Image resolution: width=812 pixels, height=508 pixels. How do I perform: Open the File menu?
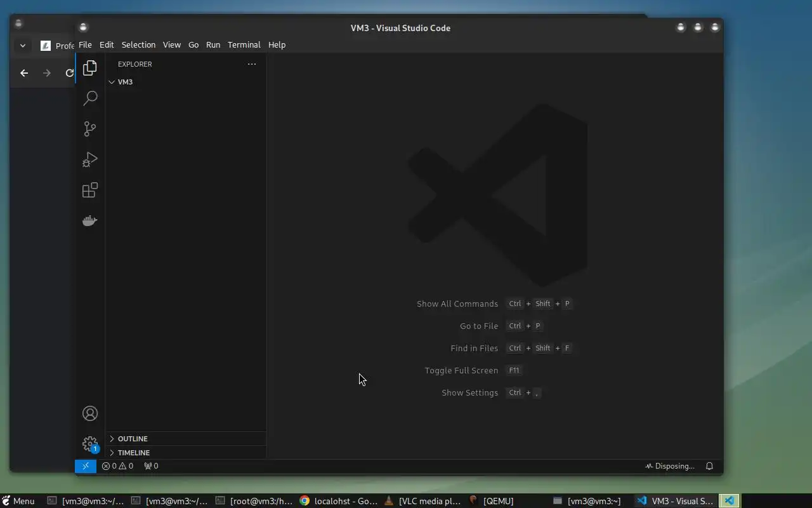pyautogui.click(x=85, y=45)
